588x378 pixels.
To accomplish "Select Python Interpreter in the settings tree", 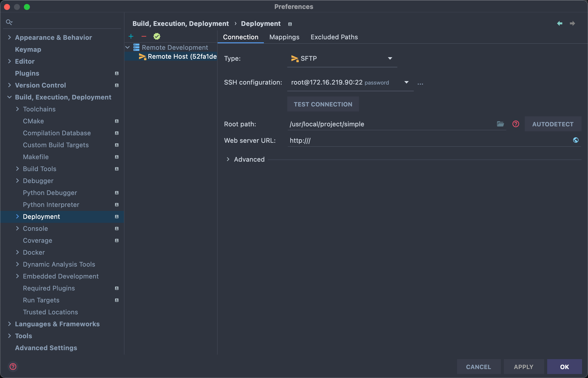I will 51,205.
